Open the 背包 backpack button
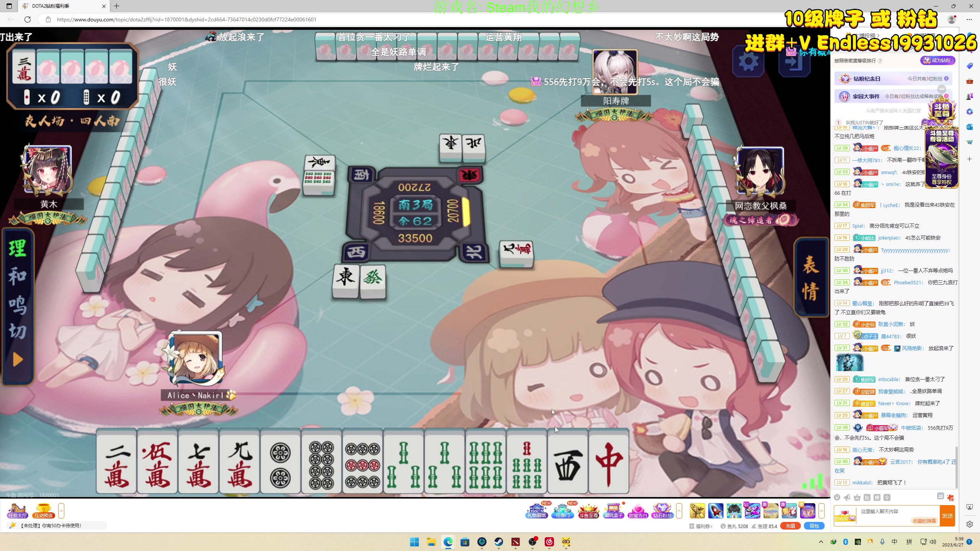The height and width of the screenshot is (551, 980). 814,526
